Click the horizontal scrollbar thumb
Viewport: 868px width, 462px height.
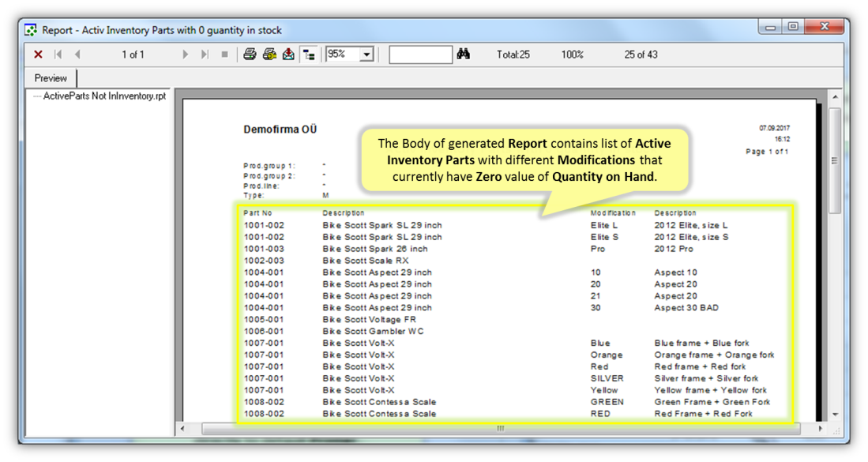pos(501,428)
